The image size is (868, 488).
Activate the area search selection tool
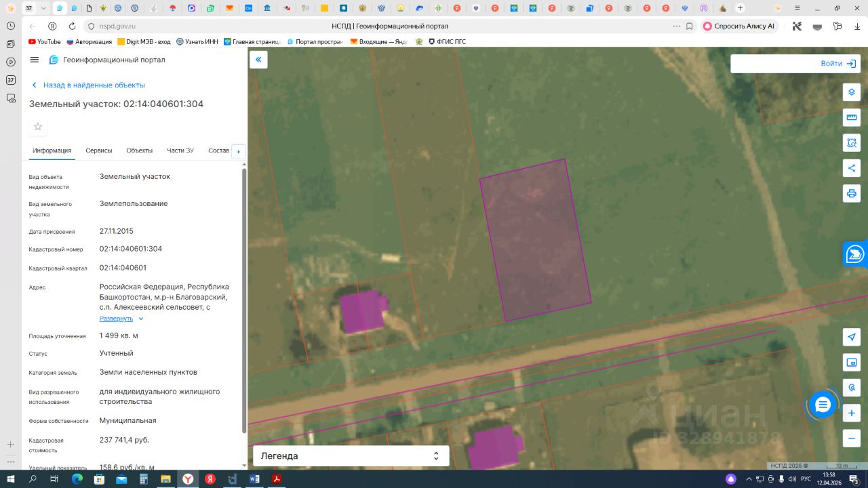pos(852,142)
